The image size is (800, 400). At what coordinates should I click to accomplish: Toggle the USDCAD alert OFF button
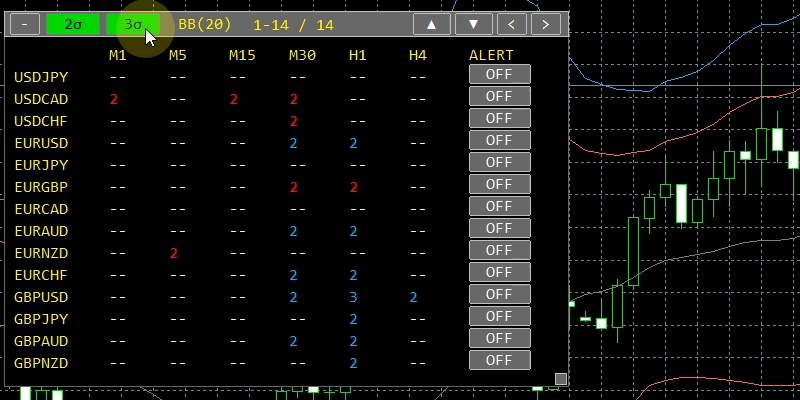coord(499,96)
